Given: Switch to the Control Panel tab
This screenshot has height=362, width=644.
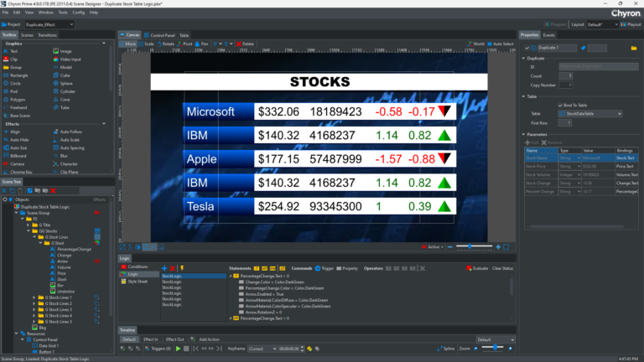Looking at the screenshot, I should click(162, 35).
